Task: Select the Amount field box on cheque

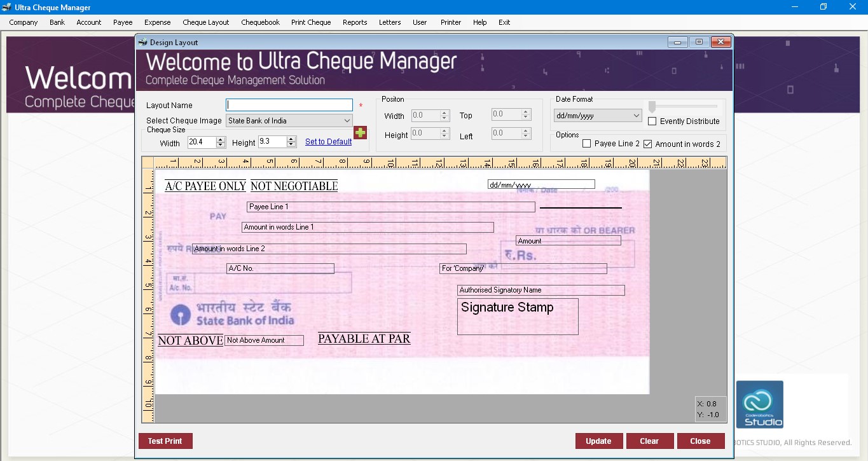Action: [x=568, y=240]
